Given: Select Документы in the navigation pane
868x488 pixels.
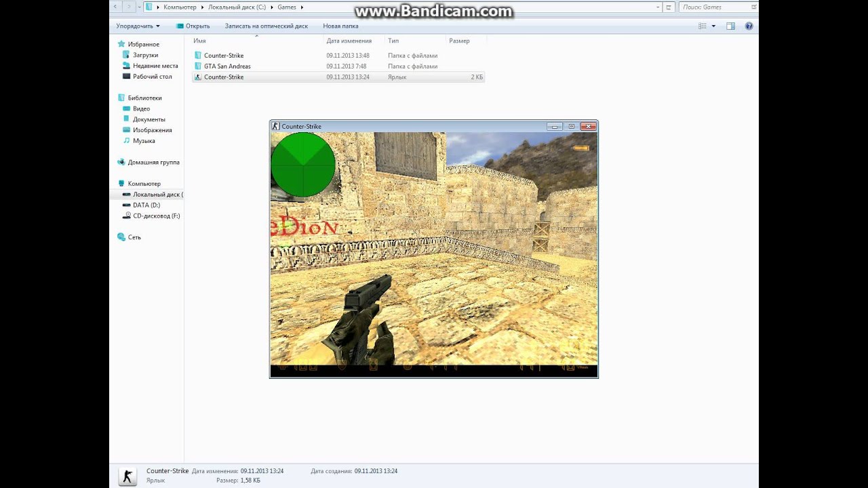Looking at the screenshot, I should pyautogui.click(x=149, y=119).
